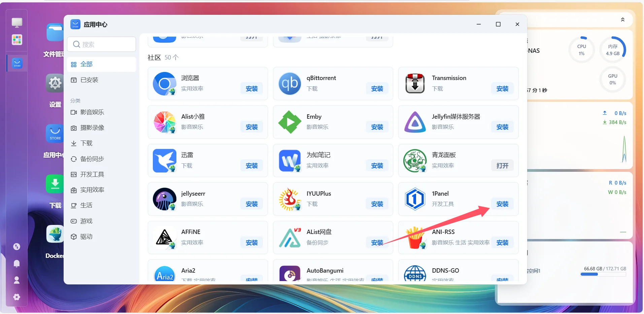This screenshot has width=644, height=314.
Task: Select the 1Panel app icon
Action: 415,199
